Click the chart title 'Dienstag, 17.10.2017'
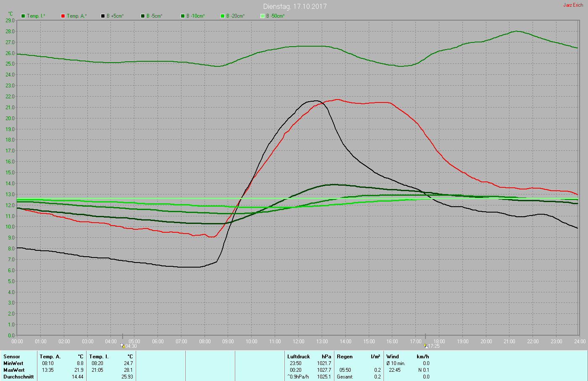The height and width of the screenshot is (381, 588). coord(295,6)
